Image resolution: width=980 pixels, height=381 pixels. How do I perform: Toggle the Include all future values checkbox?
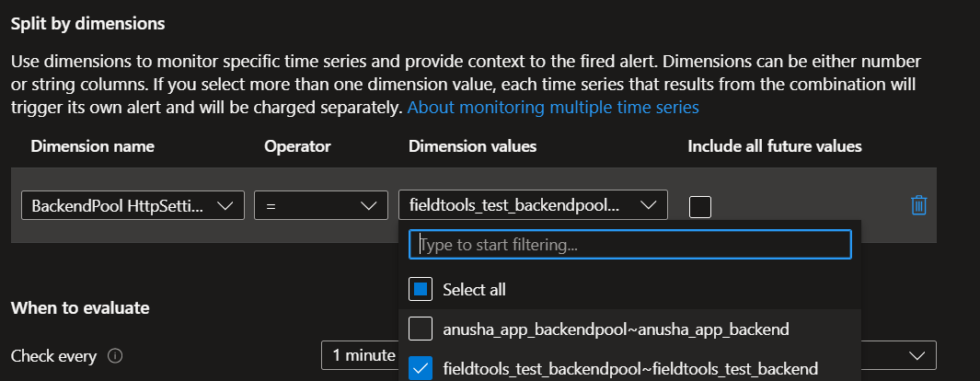(700, 207)
